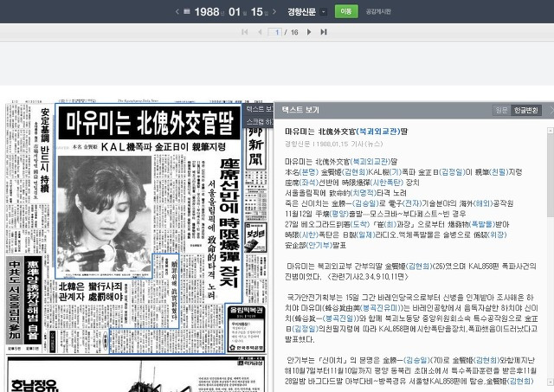Click the (시한폭탄) hanja reading link
This screenshot has width=554, height=392.
click(x=385, y=183)
